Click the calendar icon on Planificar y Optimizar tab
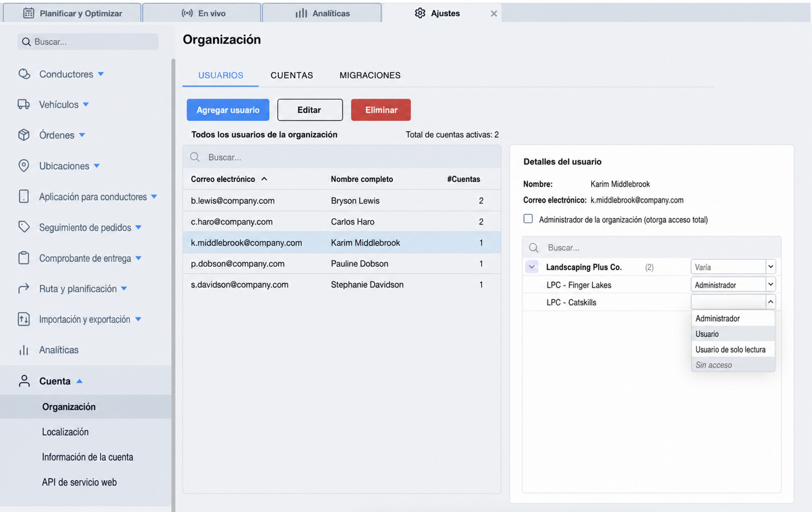The height and width of the screenshot is (512, 812). click(29, 13)
